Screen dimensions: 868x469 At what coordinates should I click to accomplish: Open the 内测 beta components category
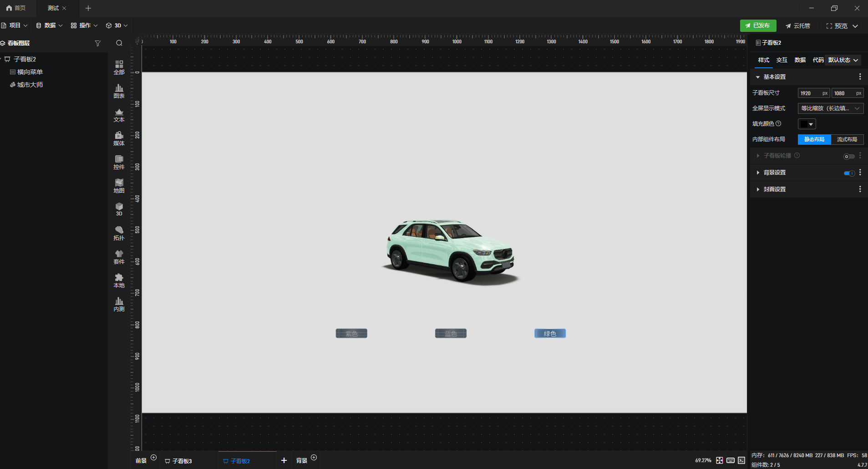click(119, 304)
